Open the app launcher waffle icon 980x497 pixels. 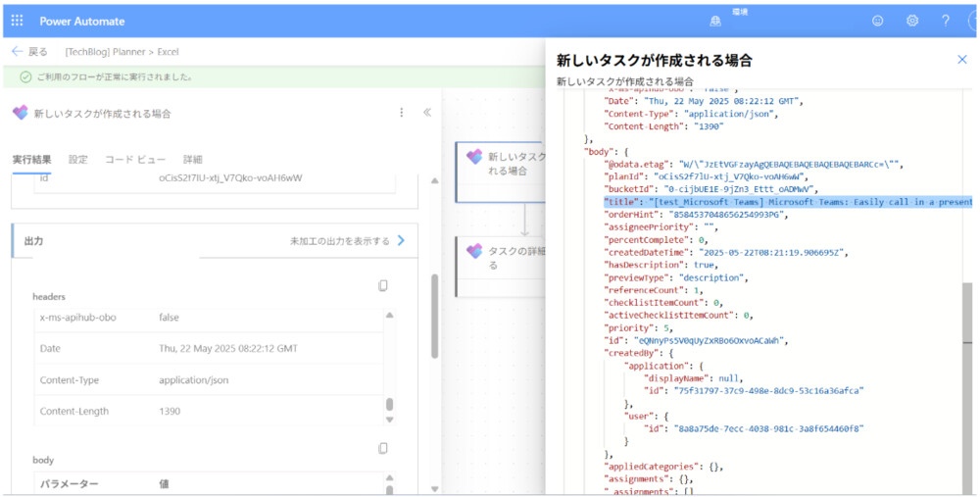(x=17, y=21)
